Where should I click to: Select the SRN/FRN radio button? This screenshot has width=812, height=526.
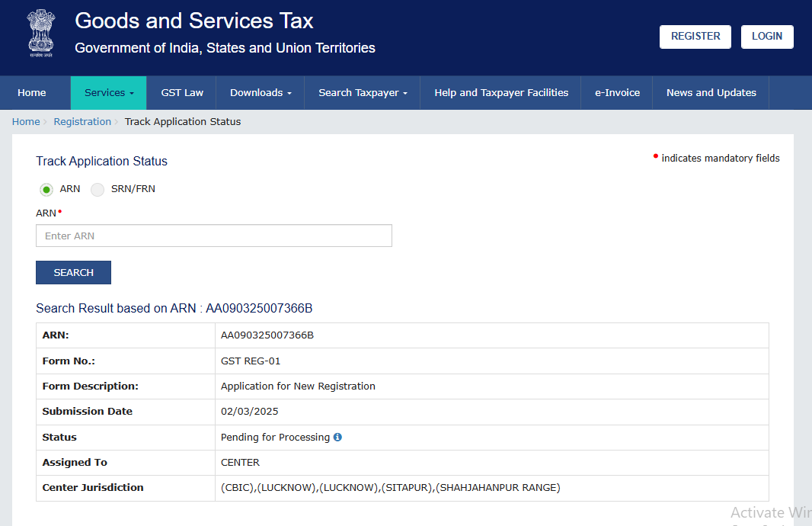pyautogui.click(x=98, y=190)
